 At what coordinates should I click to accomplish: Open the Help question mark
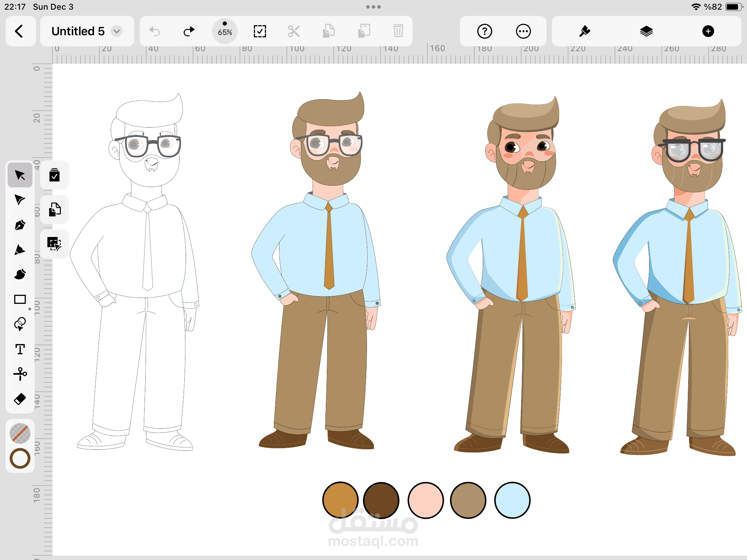click(485, 31)
